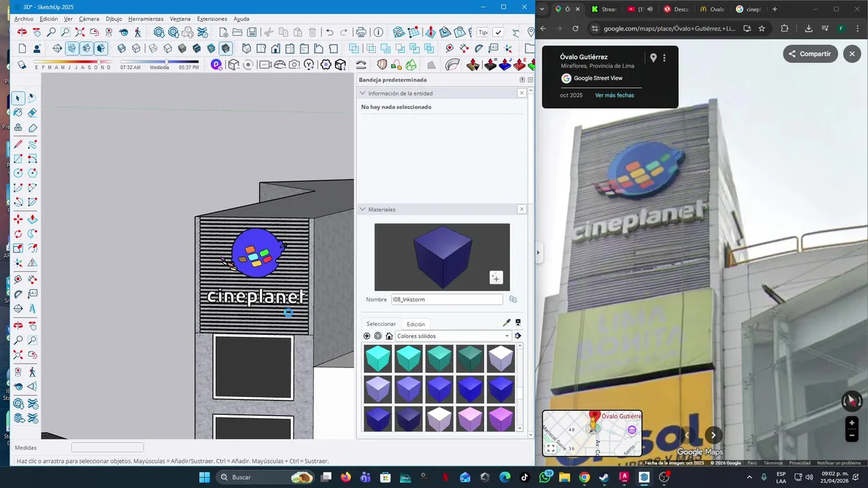Click the materials home icon
Image resolution: width=868 pixels, height=488 pixels.
click(x=389, y=336)
